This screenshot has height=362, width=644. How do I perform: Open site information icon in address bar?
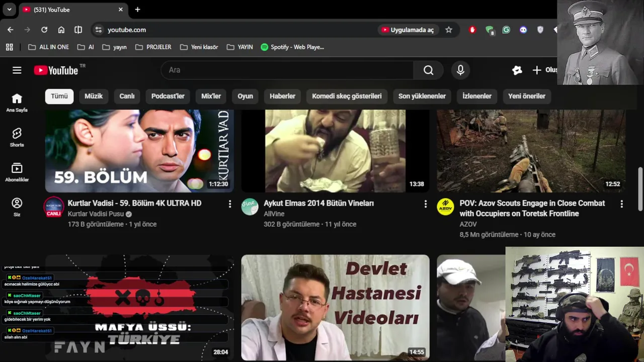[x=98, y=30]
